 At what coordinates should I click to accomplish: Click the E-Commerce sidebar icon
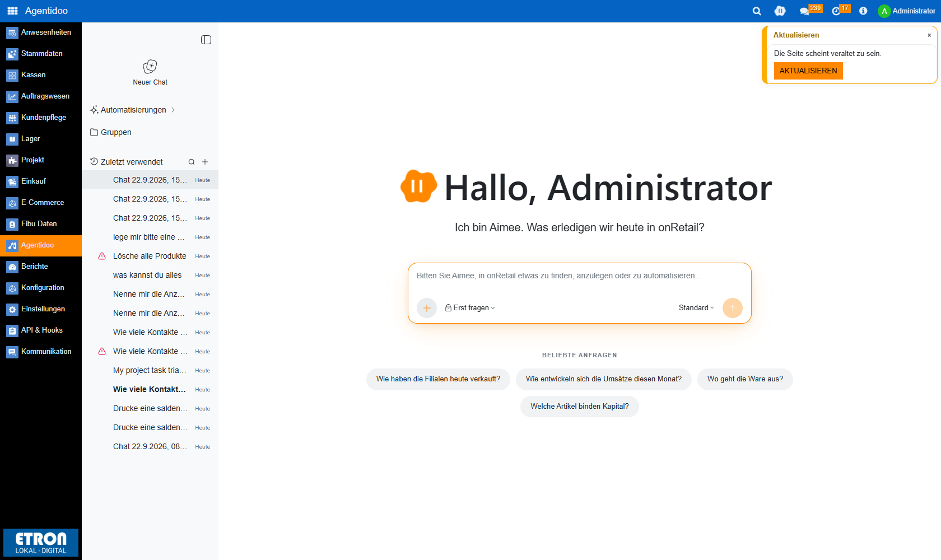(12, 203)
